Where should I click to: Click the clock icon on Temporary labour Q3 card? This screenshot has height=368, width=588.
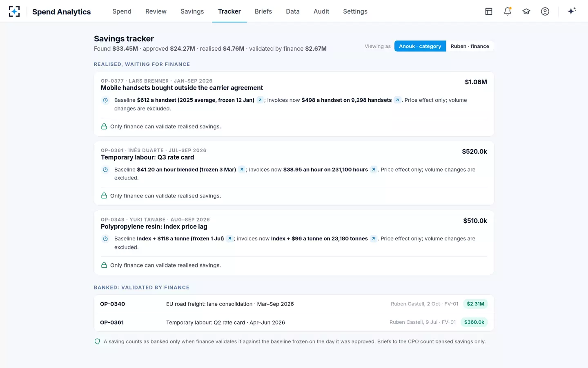[x=105, y=170]
